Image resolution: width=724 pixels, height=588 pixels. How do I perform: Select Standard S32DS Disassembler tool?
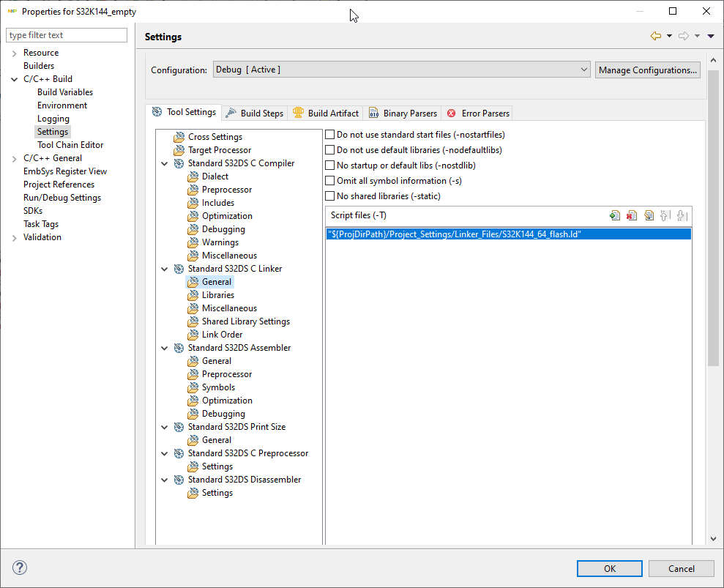tap(245, 480)
